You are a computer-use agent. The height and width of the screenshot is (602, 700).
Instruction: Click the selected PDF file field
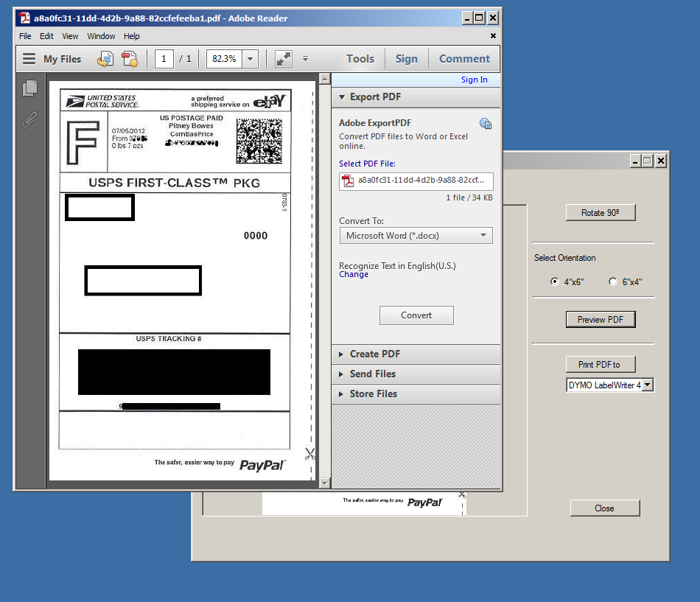pos(416,181)
